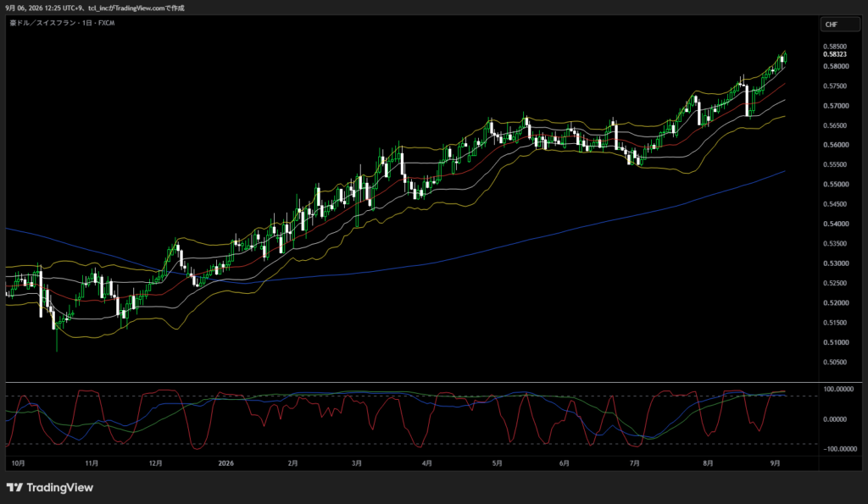Select the 5月 time axis label
868x504 pixels.
point(497,463)
